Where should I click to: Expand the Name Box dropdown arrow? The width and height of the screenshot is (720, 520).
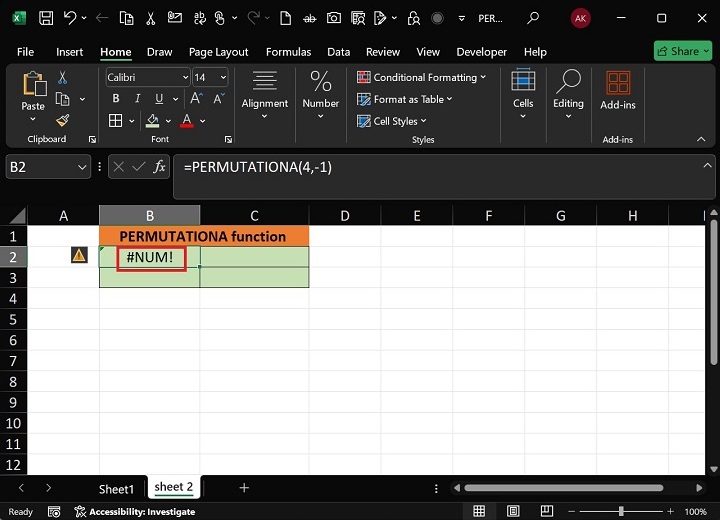(x=82, y=167)
